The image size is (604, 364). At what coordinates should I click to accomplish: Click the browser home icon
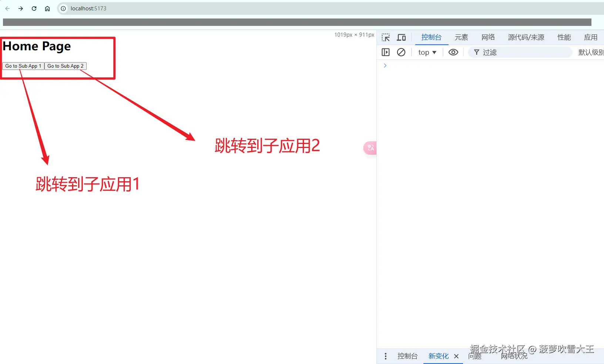[x=47, y=8]
